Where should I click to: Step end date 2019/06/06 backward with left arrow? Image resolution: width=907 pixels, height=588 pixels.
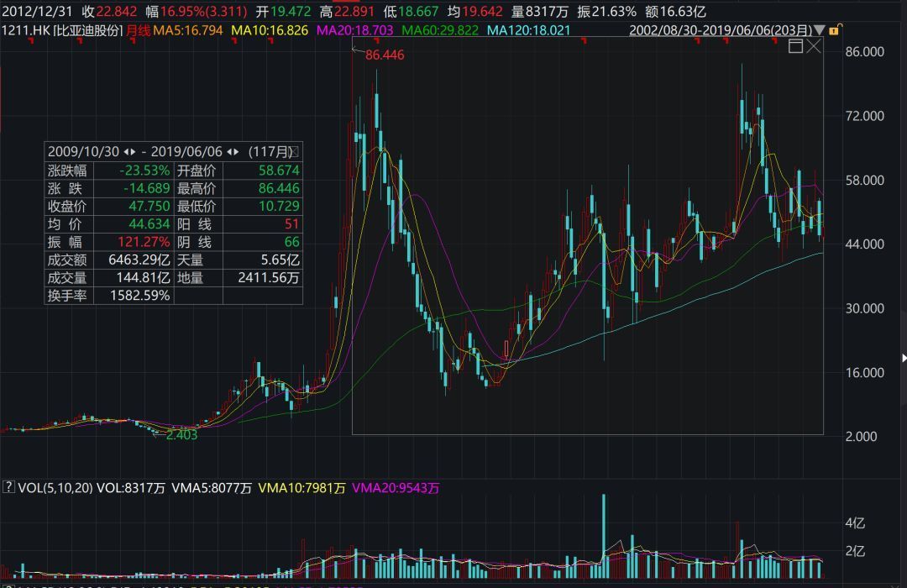(230, 152)
